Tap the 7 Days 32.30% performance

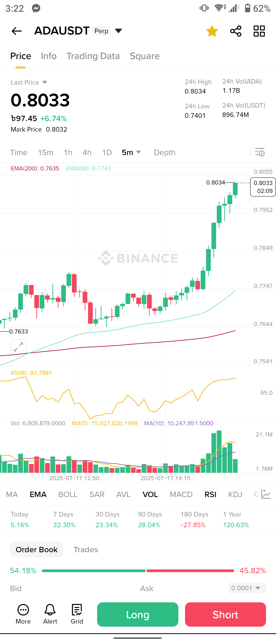(x=64, y=520)
